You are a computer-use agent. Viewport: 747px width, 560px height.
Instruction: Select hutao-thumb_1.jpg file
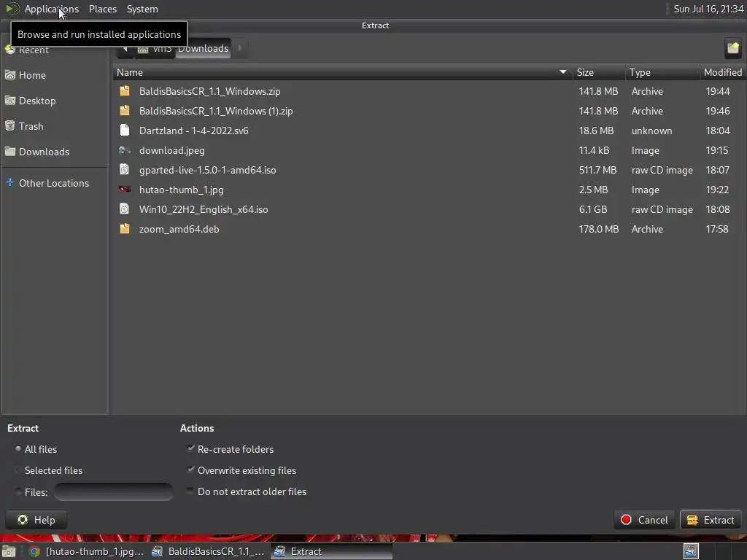[181, 190]
